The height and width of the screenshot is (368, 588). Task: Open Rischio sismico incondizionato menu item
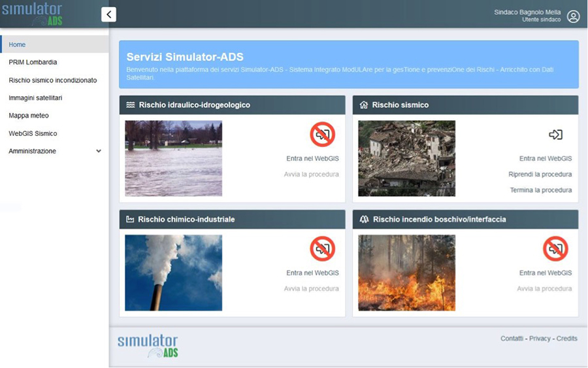53,80
